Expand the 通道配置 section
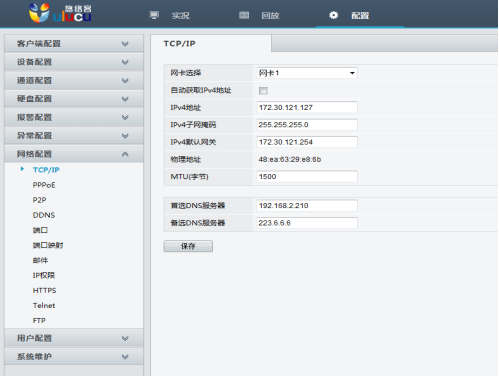Screen dimensions: 499x376 click(74, 80)
